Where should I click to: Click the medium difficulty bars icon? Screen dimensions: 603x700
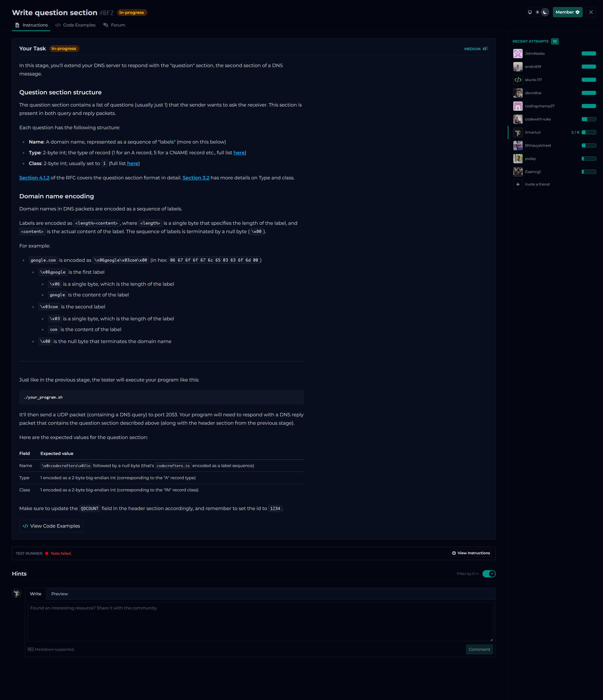(x=485, y=49)
